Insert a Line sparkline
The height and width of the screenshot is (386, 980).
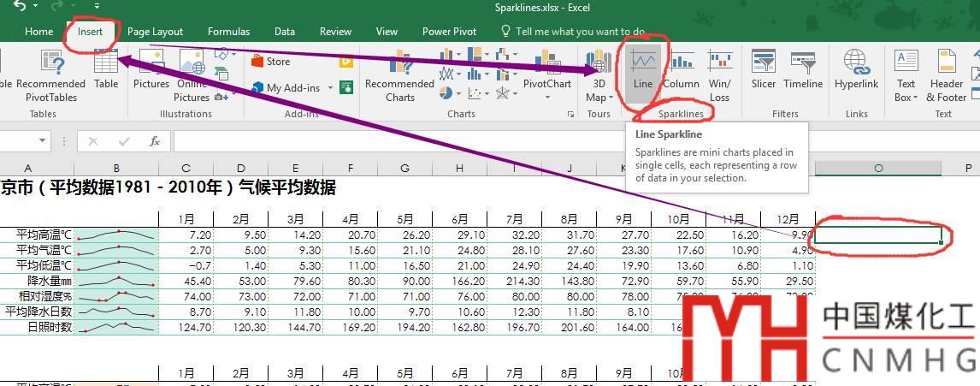[643, 68]
